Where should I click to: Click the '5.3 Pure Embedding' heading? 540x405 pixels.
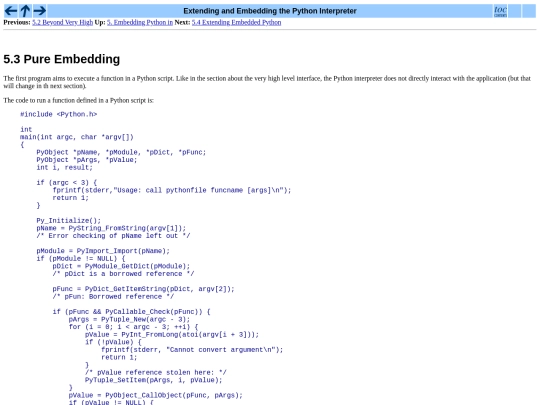(x=62, y=59)
